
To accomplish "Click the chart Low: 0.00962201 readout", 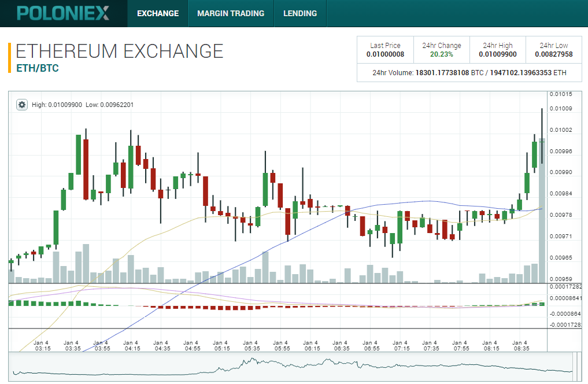I will 109,105.
